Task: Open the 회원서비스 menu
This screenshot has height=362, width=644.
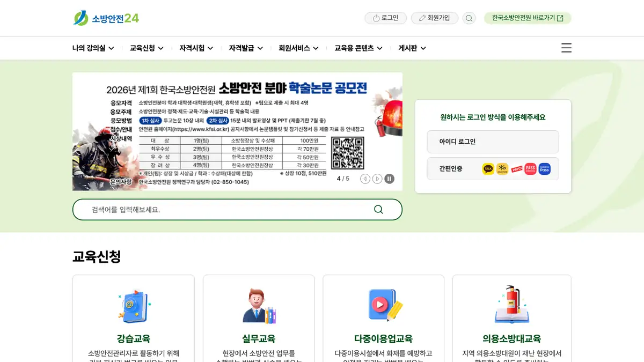Action: pos(298,48)
